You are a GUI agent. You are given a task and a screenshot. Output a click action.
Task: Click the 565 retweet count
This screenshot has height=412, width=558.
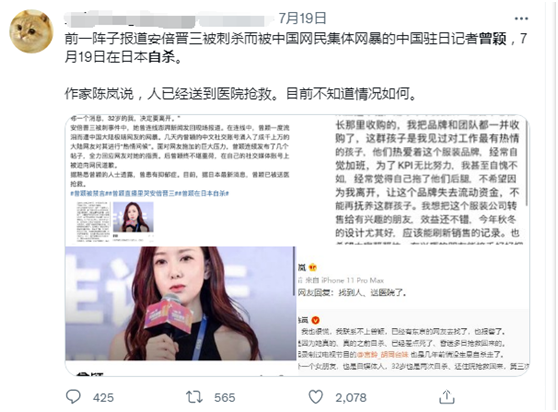tap(225, 397)
